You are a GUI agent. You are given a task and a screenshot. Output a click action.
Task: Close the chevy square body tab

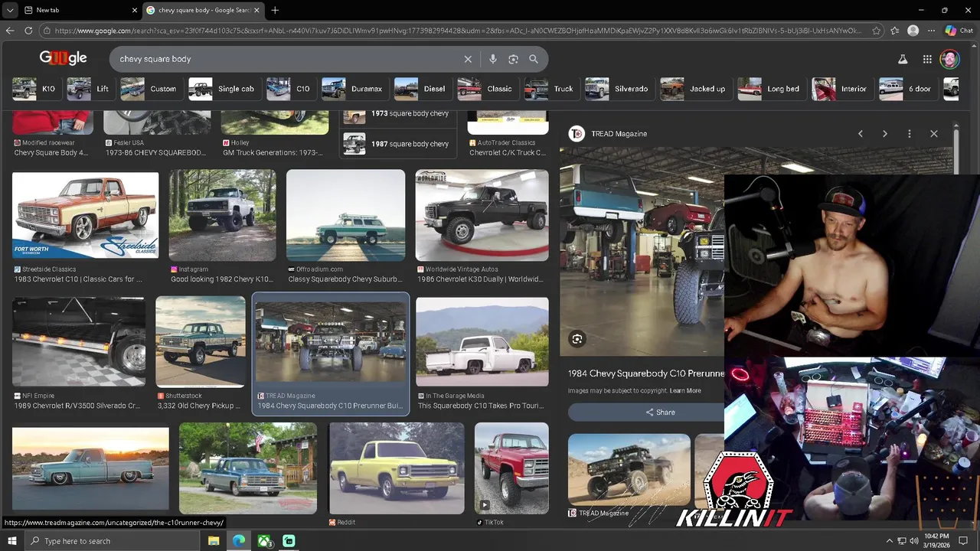click(x=257, y=10)
